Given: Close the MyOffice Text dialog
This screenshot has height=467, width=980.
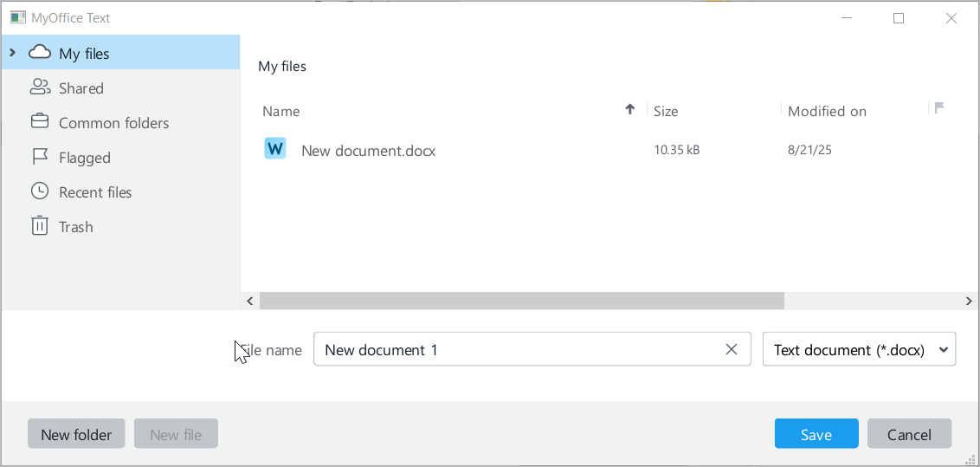Looking at the screenshot, I should 951,18.
